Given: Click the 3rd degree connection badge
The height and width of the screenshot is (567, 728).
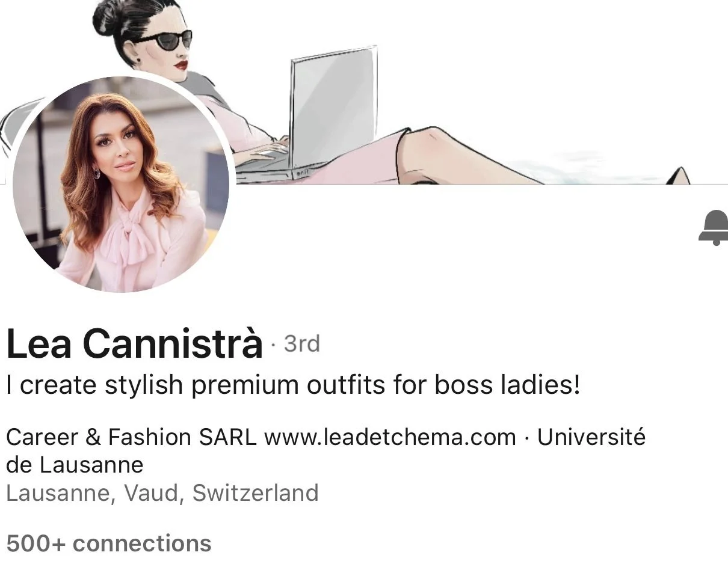Looking at the screenshot, I should point(301,344).
